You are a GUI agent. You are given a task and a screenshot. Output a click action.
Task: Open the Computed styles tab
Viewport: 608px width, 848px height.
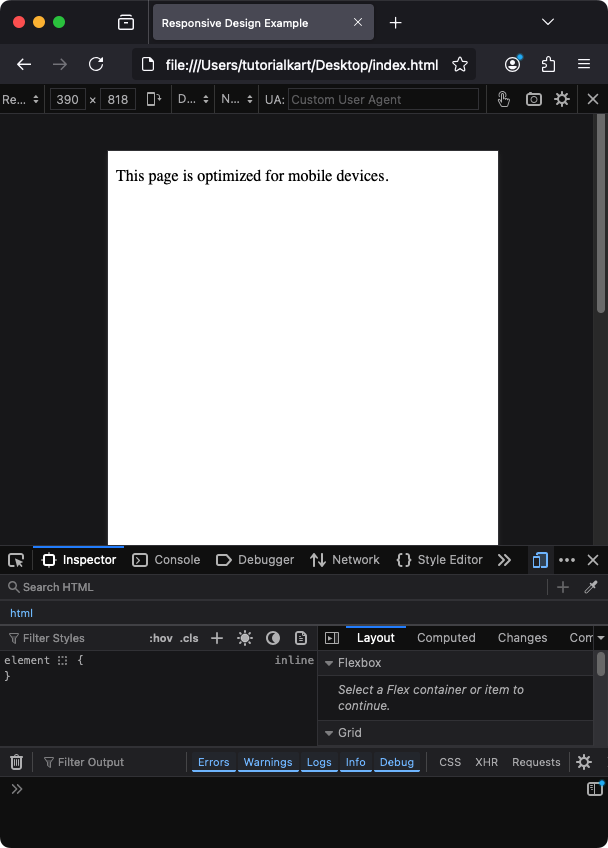[446, 638]
